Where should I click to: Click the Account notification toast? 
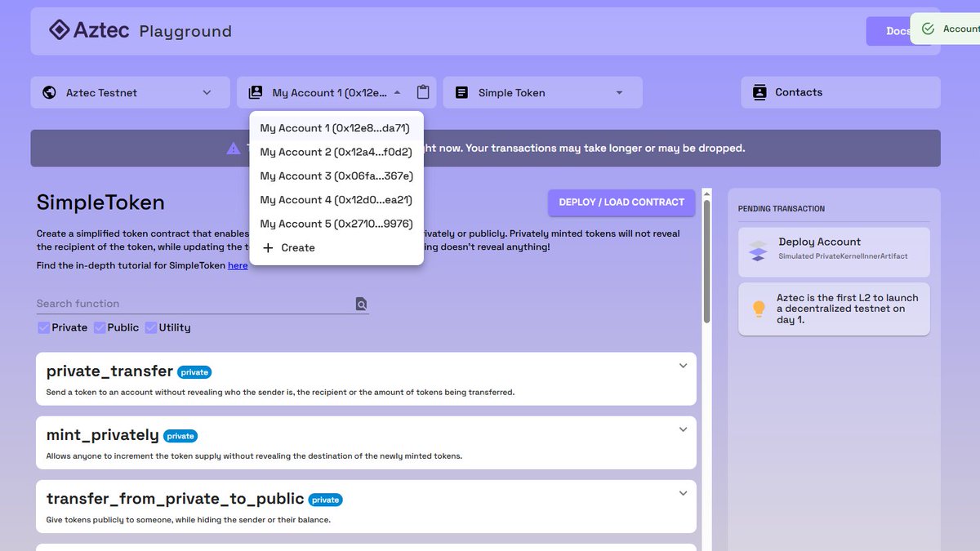[x=947, y=29]
